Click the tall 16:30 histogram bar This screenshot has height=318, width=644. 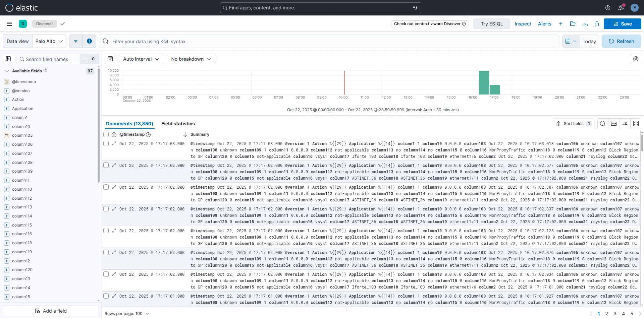(484, 82)
